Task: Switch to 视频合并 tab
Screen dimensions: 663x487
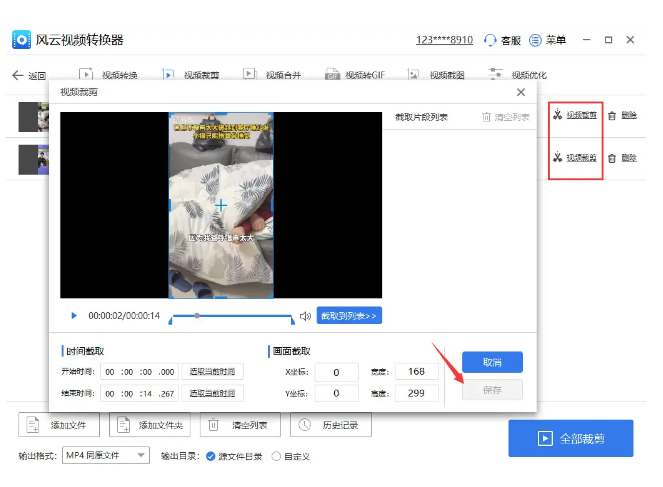Action: (272, 75)
